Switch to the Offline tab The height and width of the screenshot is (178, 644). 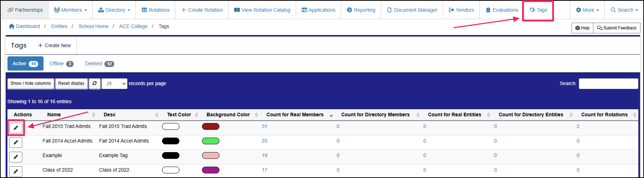tap(62, 63)
